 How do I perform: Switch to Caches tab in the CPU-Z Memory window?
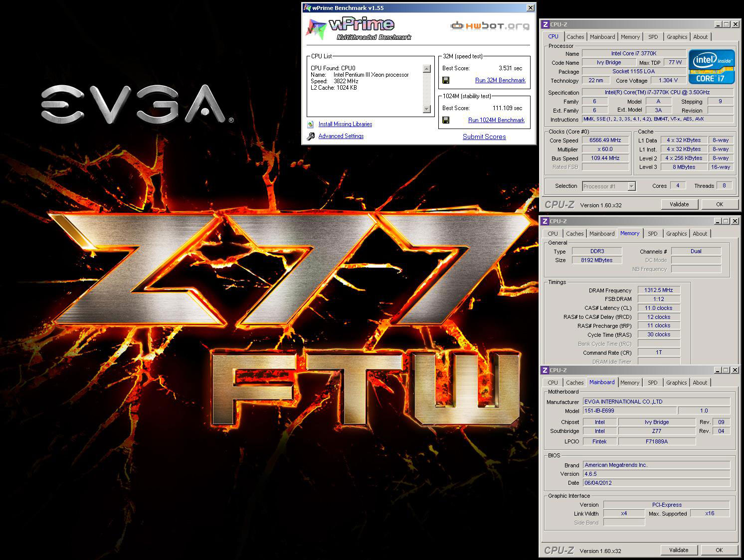pyautogui.click(x=575, y=234)
